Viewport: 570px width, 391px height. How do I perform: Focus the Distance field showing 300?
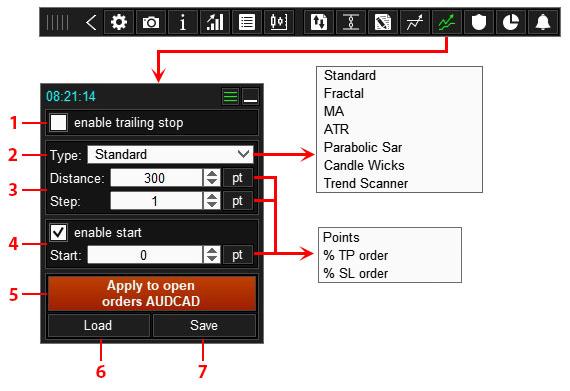156,178
